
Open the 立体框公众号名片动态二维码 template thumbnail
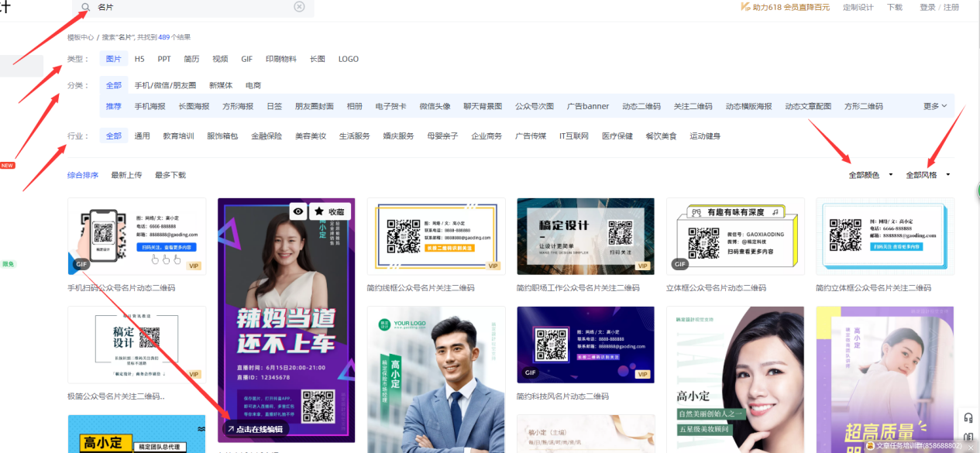point(735,236)
